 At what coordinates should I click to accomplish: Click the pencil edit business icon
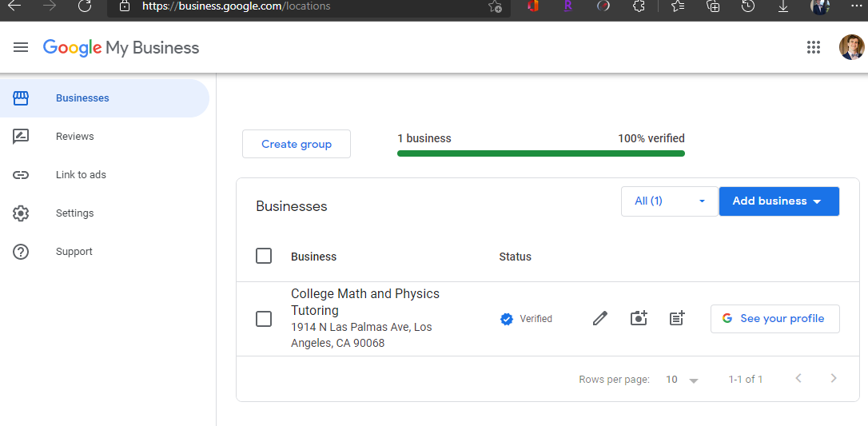click(x=600, y=318)
